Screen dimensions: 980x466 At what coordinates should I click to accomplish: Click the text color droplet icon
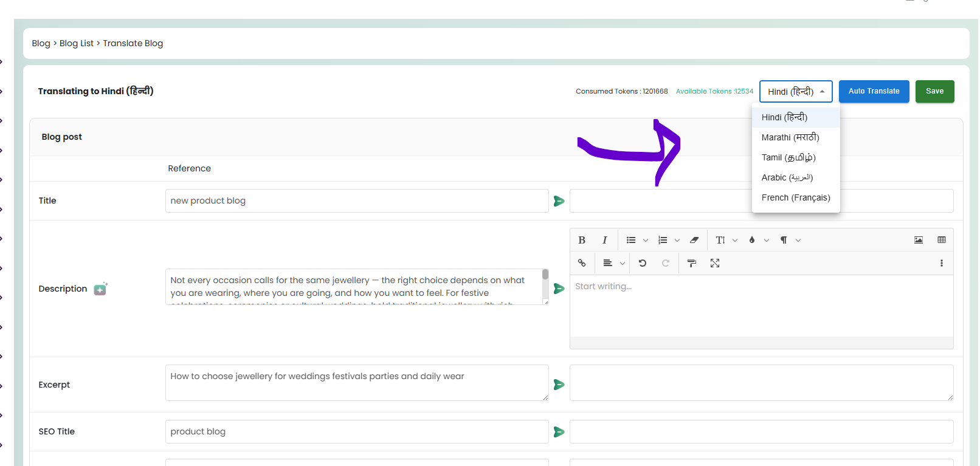[x=752, y=240]
